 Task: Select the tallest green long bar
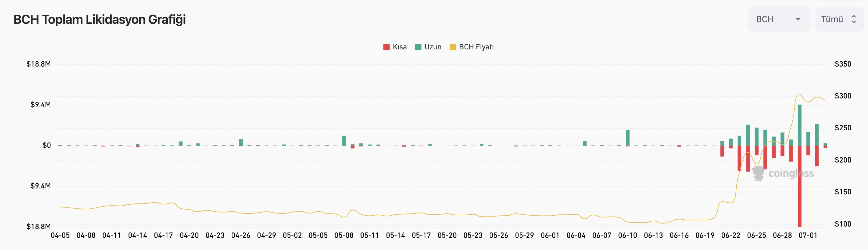pyautogui.click(x=800, y=125)
